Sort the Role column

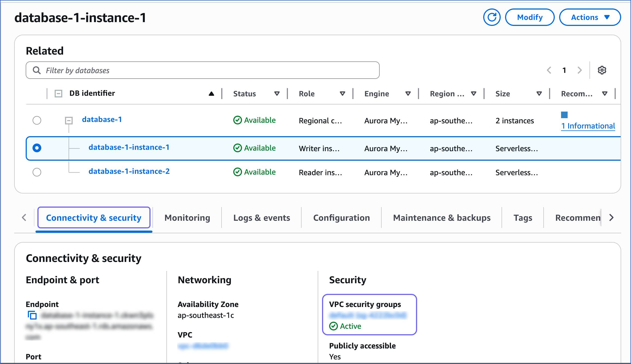[x=343, y=94]
